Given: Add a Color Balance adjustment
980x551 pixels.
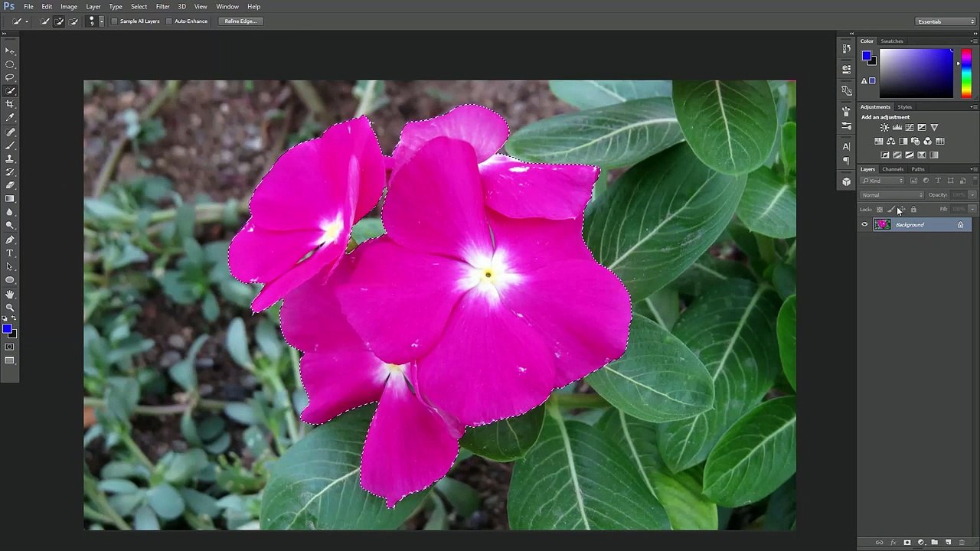Looking at the screenshot, I should point(890,141).
